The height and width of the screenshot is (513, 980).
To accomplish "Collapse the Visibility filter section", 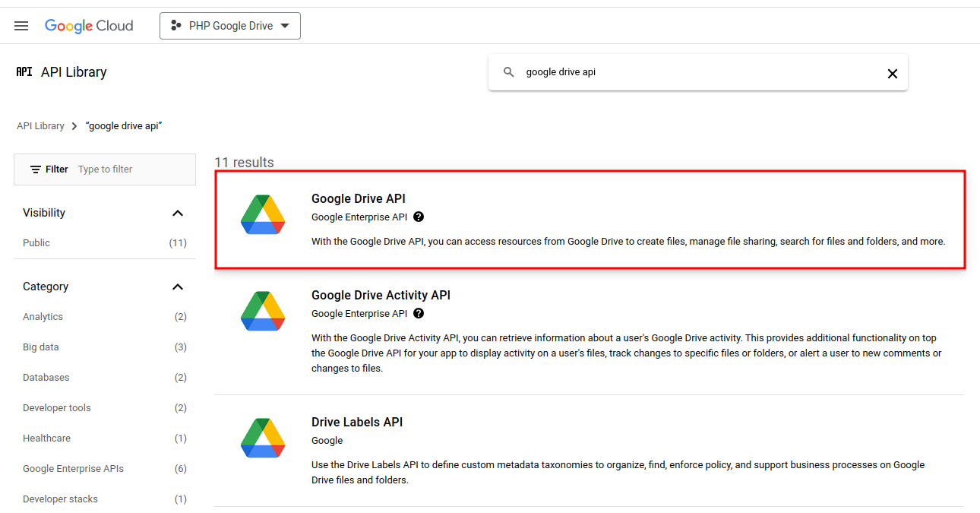I will (178, 214).
